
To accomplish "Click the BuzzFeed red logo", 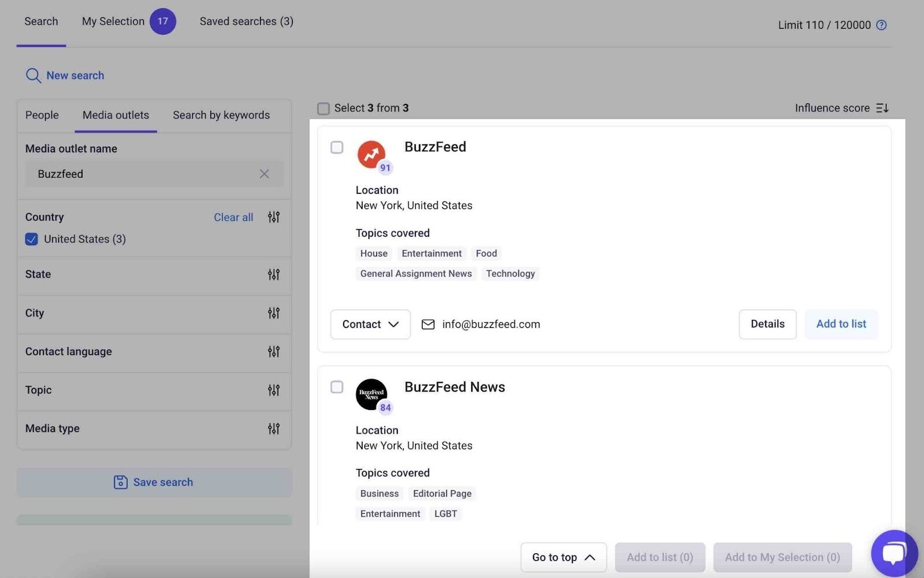I will click(x=371, y=154).
